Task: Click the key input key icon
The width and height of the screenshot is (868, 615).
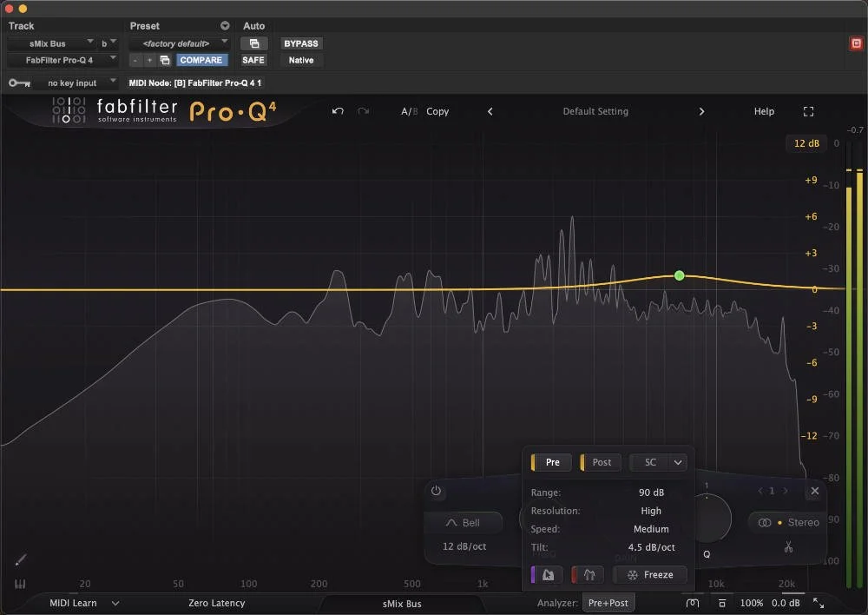Action: (x=19, y=83)
